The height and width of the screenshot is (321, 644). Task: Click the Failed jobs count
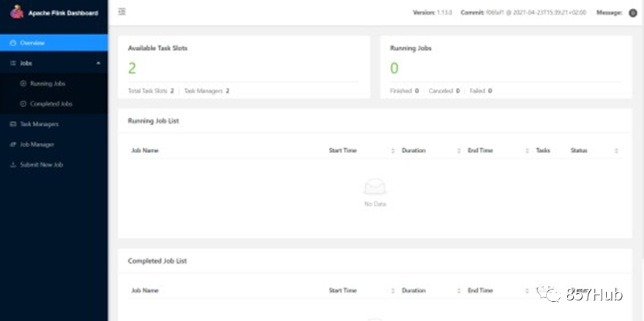490,91
